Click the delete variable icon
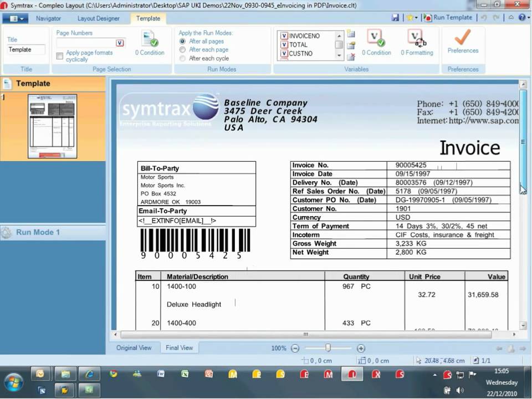 [351, 57]
